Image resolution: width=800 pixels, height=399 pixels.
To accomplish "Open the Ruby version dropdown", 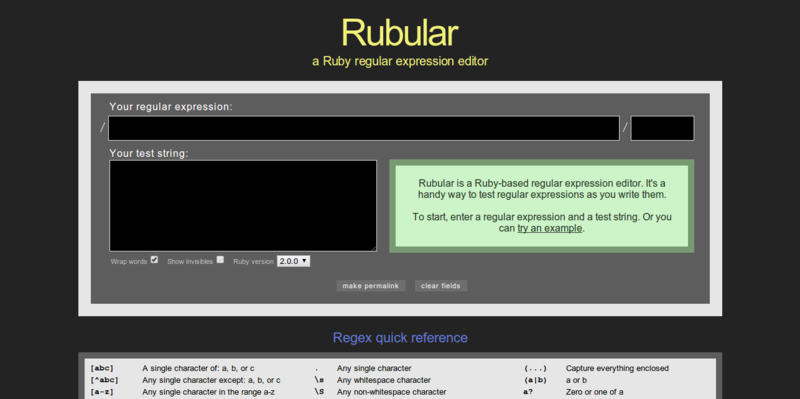I will (293, 261).
